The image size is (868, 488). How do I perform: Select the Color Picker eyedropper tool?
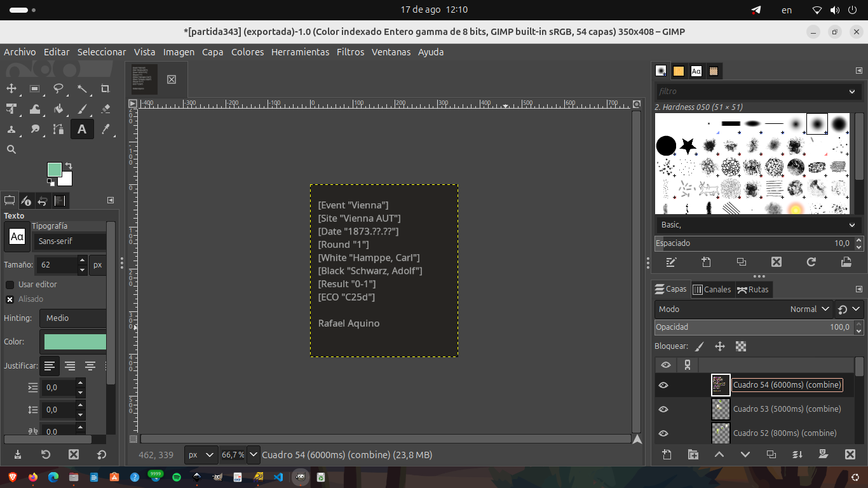105,129
